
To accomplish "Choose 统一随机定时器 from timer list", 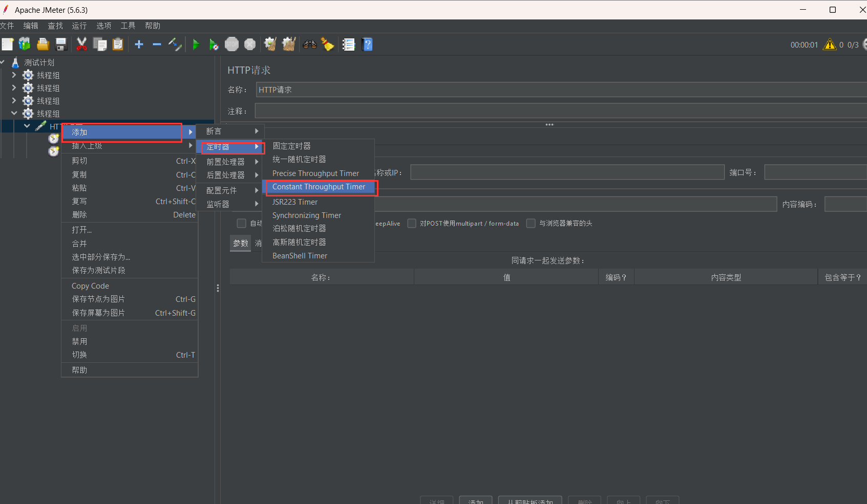I will (x=319, y=160).
